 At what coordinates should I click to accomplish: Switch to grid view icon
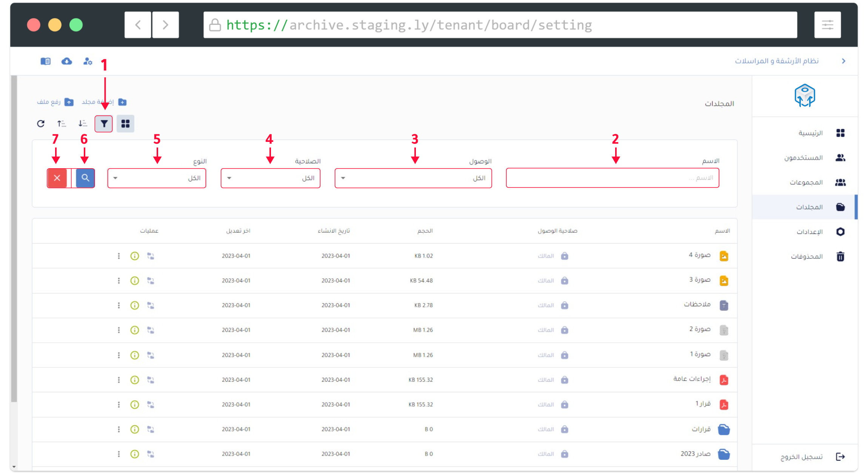[125, 124]
